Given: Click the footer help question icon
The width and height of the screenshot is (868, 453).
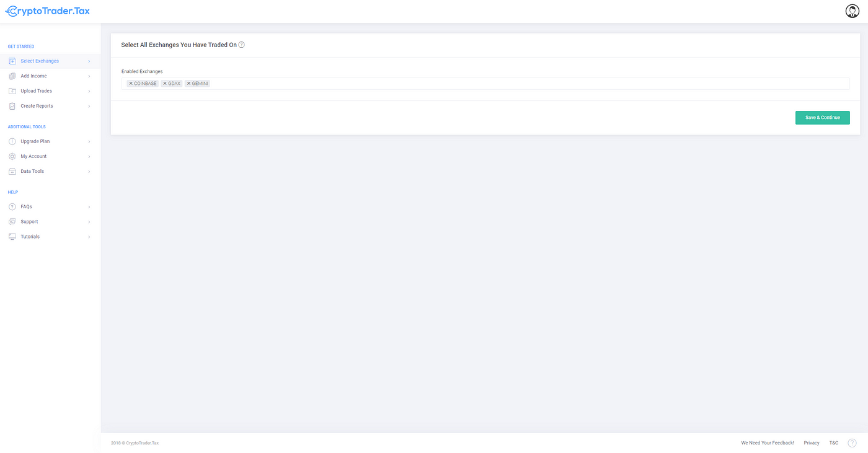Looking at the screenshot, I should click(x=852, y=442).
